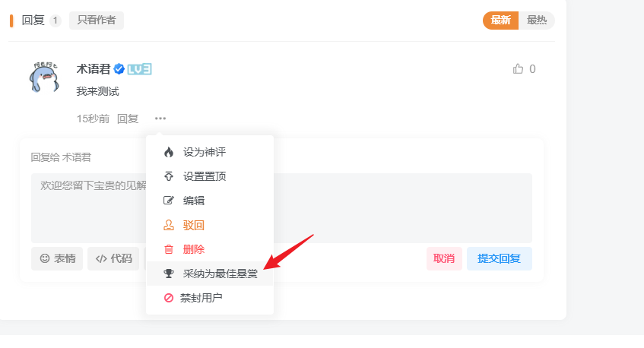Insert a code block with 代码
This screenshot has width=644, height=348.
[113, 258]
